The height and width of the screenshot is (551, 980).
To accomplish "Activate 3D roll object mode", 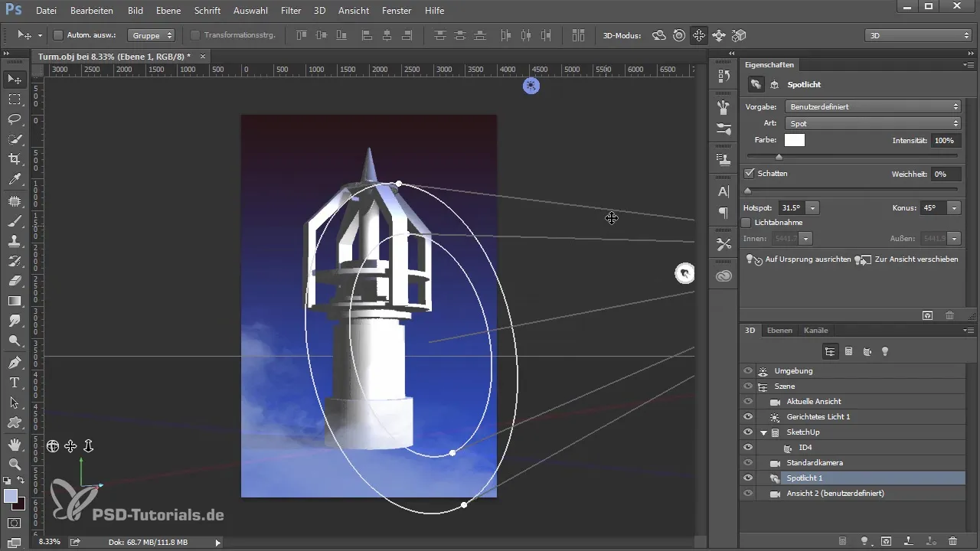I will click(678, 35).
